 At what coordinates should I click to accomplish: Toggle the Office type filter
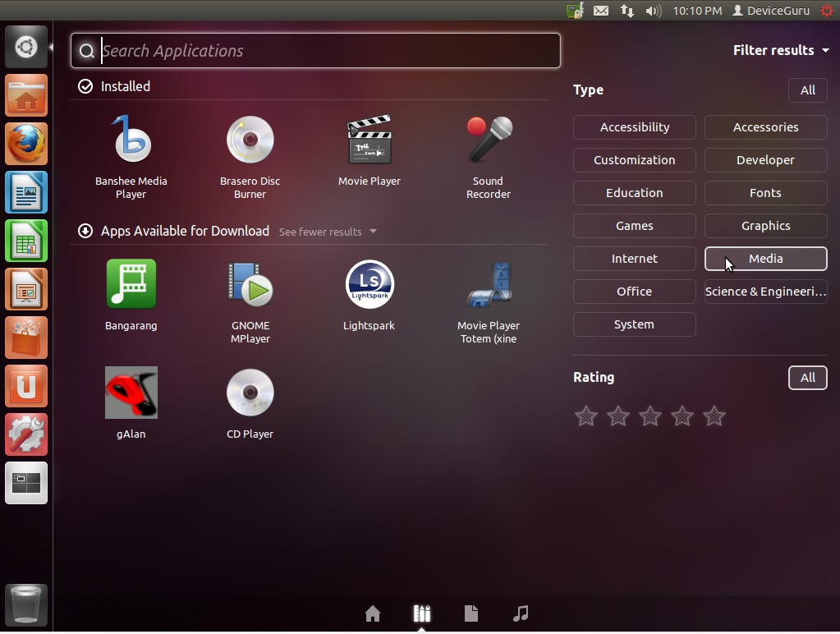pyautogui.click(x=634, y=292)
